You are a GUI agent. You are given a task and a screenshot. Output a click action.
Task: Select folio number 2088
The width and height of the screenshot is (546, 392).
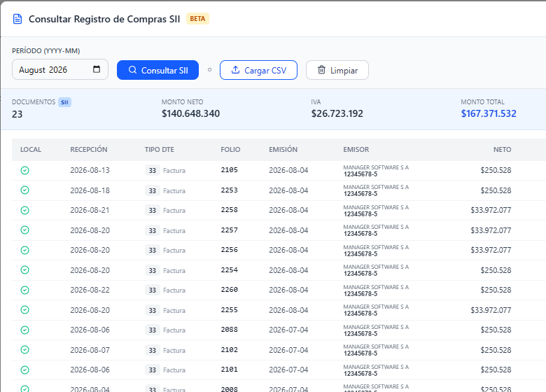coord(230,330)
